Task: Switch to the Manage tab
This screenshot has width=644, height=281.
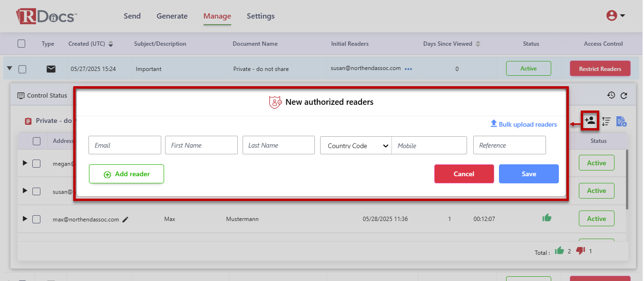Action: coord(217,16)
